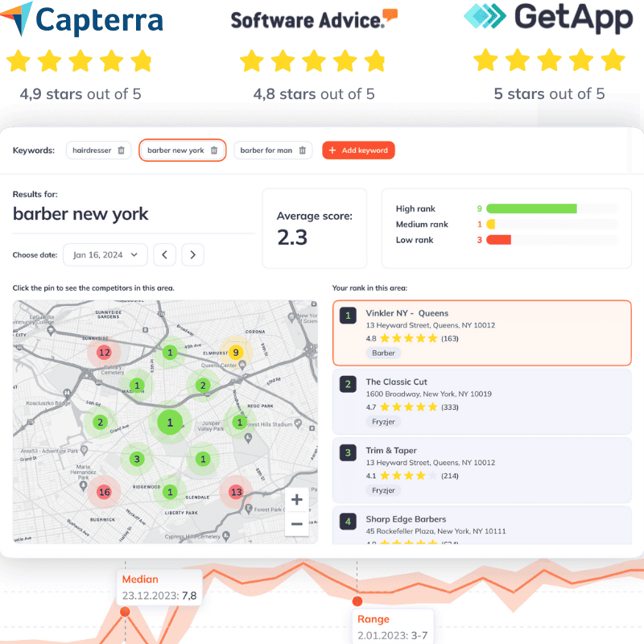Click the red Low rank bar
This screenshot has width=644, height=644.
(x=498, y=240)
